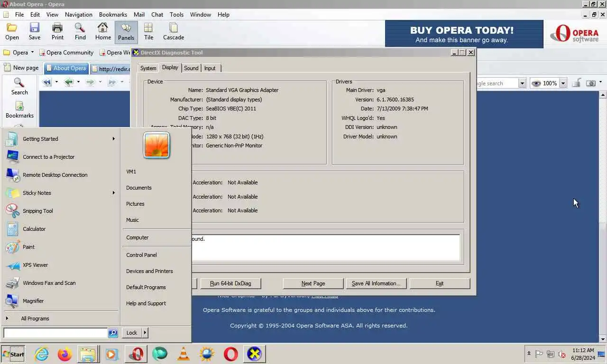607x364 pixels.
Task: Show hidden tray icons arrow
Action: (529, 354)
